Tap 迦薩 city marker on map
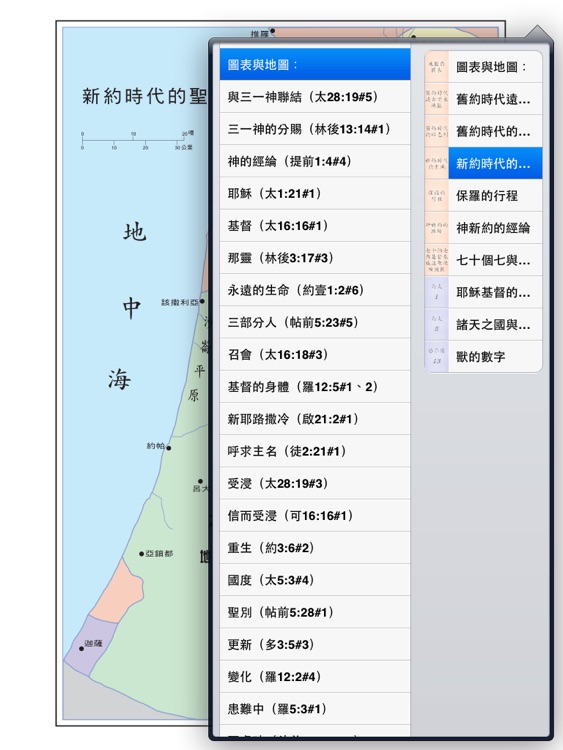 click(x=81, y=649)
